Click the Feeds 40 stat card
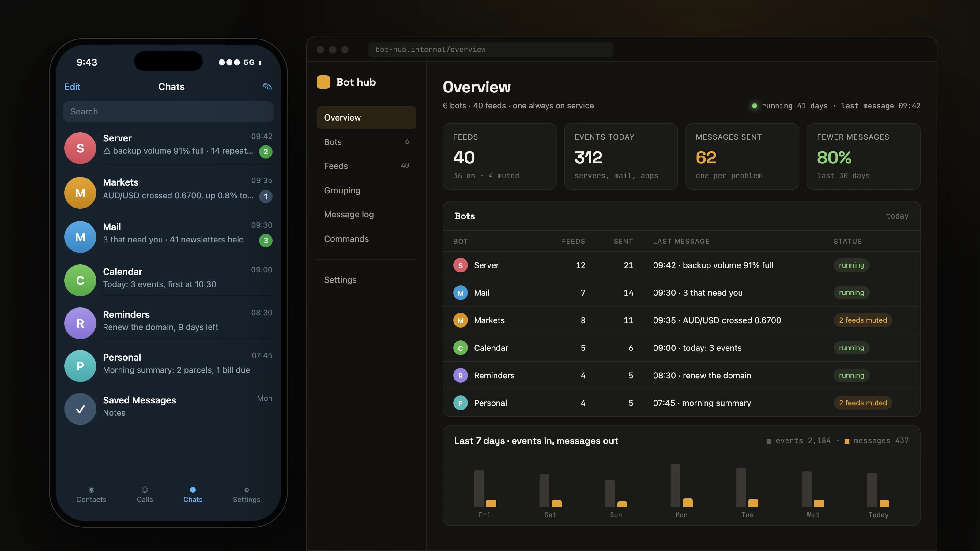The height and width of the screenshot is (551, 980). [499, 156]
